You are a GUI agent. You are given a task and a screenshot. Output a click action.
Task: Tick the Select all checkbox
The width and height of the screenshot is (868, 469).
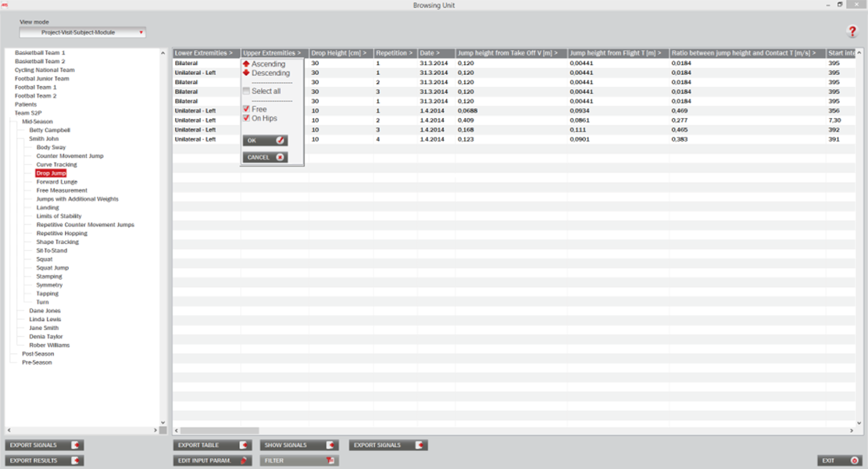(246, 91)
